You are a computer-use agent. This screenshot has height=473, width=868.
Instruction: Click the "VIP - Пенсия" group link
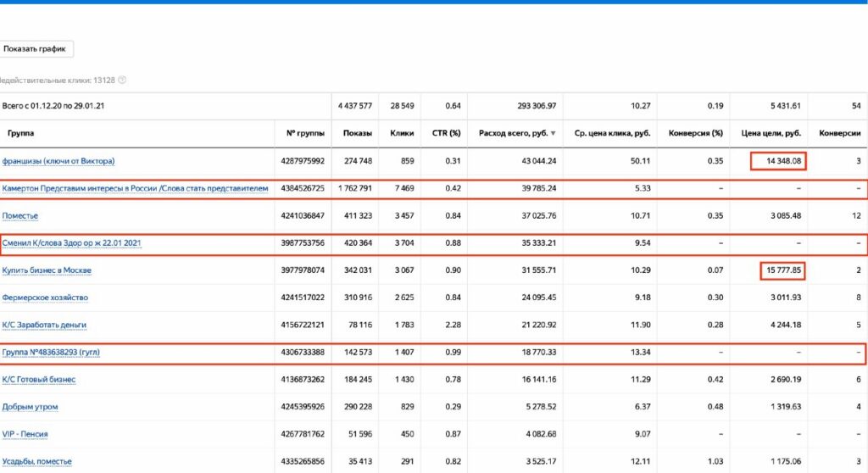pyautogui.click(x=25, y=434)
